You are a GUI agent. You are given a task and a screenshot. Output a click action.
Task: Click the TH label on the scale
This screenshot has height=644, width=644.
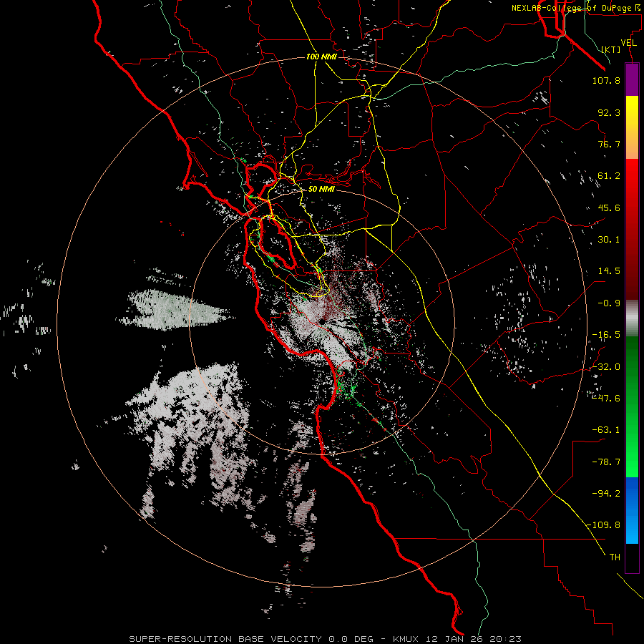coord(615,557)
